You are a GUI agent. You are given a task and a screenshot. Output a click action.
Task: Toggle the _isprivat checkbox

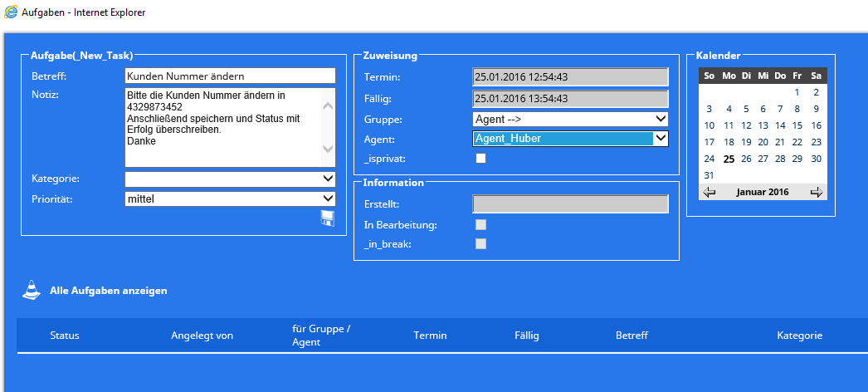pyautogui.click(x=480, y=159)
